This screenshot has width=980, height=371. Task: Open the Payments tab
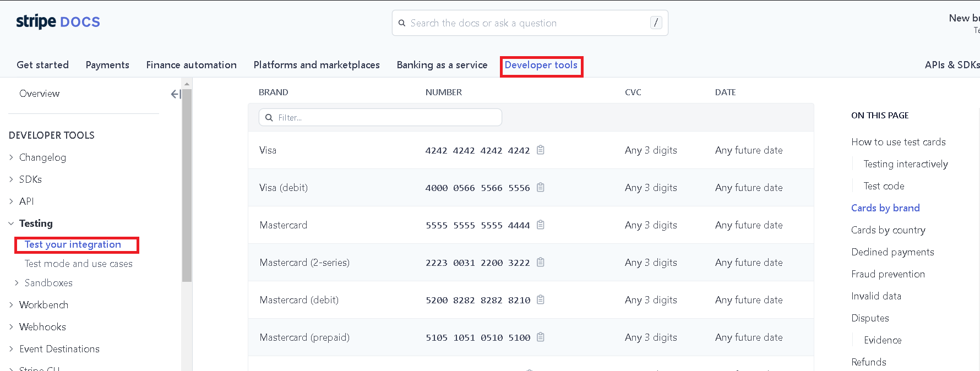(x=107, y=65)
